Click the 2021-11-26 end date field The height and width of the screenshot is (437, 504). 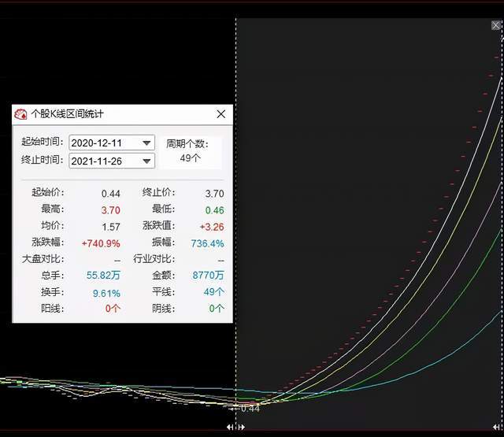(112, 161)
